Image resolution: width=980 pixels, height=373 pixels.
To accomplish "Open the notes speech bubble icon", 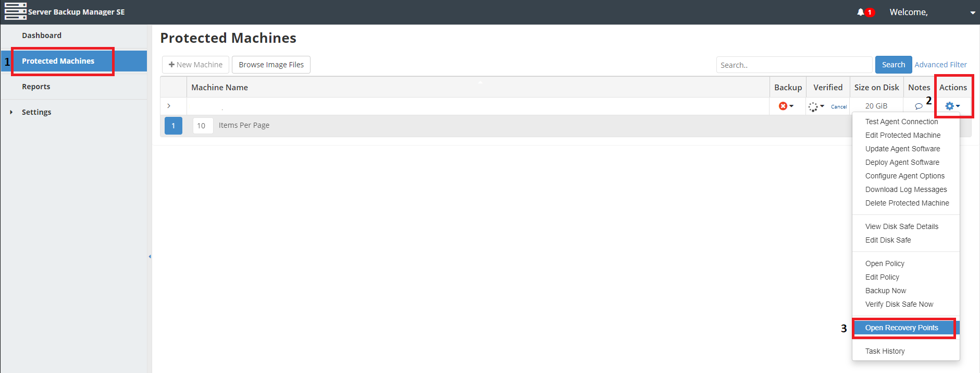I will [x=919, y=106].
